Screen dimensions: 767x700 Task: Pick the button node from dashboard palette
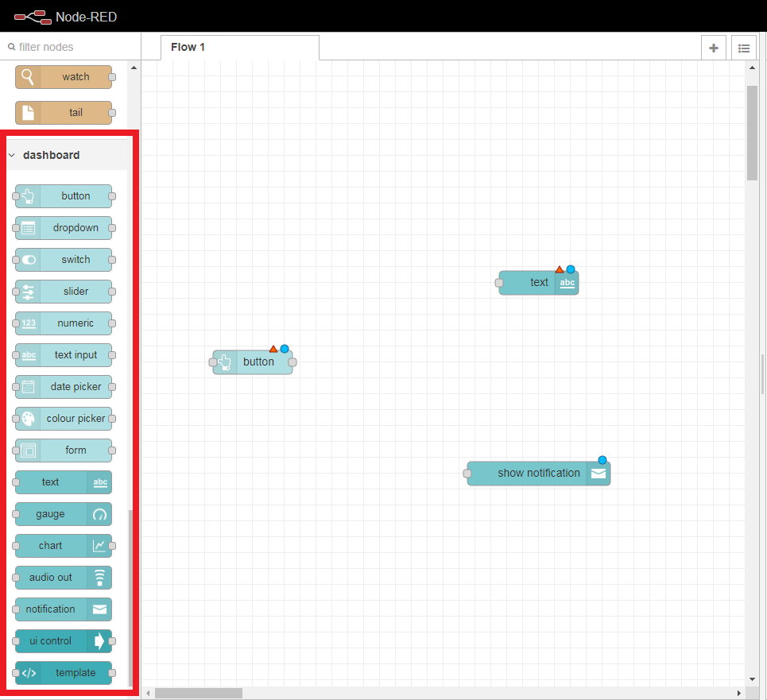pos(64,196)
